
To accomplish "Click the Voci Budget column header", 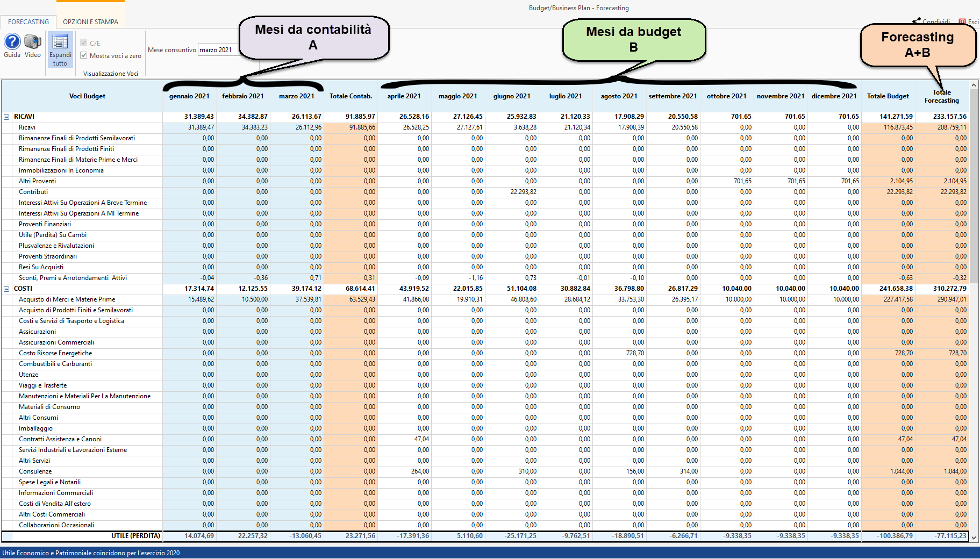I will pos(87,96).
